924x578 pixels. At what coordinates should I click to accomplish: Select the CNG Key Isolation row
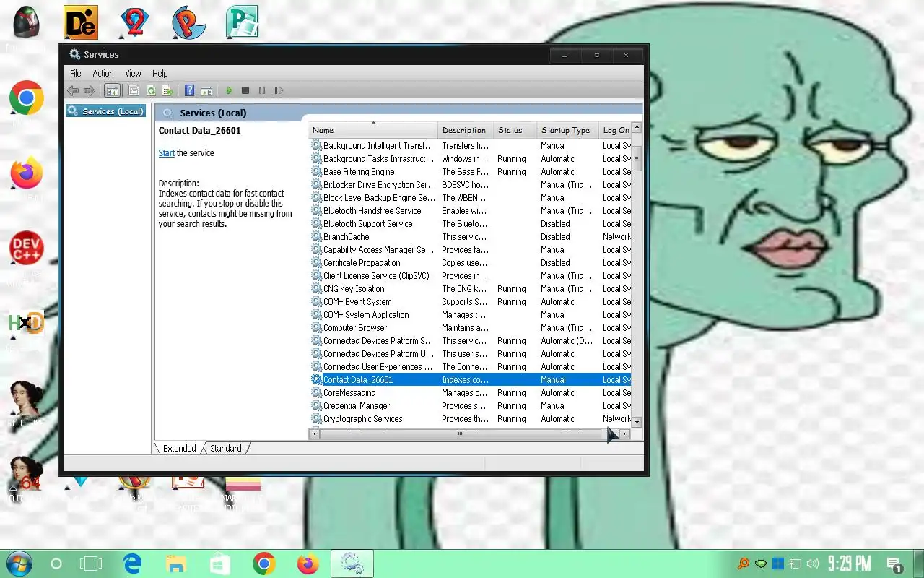pyautogui.click(x=471, y=289)
